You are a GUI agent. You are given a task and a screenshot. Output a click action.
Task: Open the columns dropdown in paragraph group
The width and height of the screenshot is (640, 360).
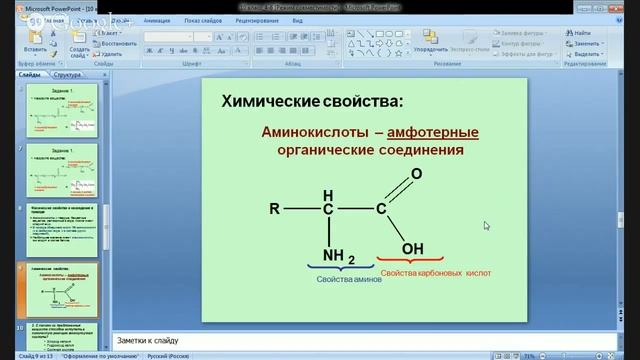tap(306, 51)
